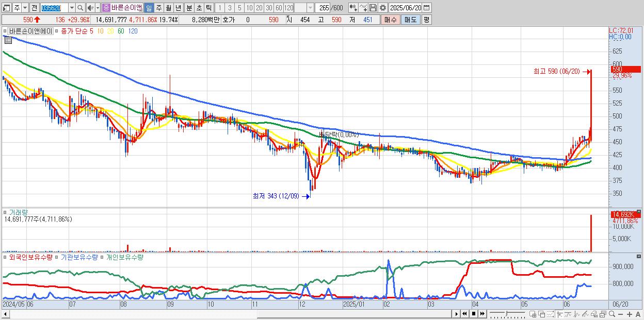
Task: Click the 호가 quote label
Action: click(229, 20)
